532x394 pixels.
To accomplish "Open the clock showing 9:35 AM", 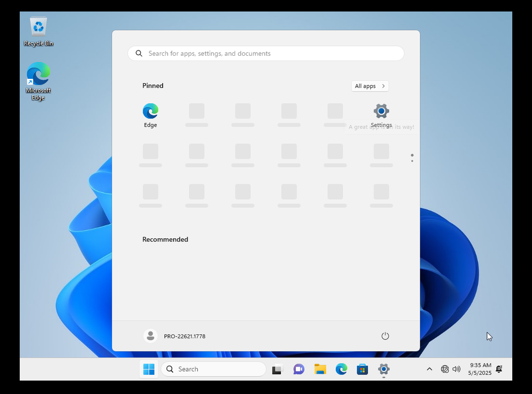I will coord(480,369).
